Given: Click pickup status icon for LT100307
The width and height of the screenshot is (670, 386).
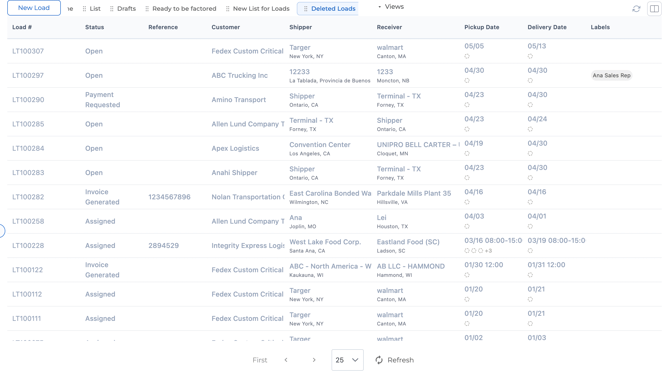Looking at the screenshot, I should pos(467,56).
